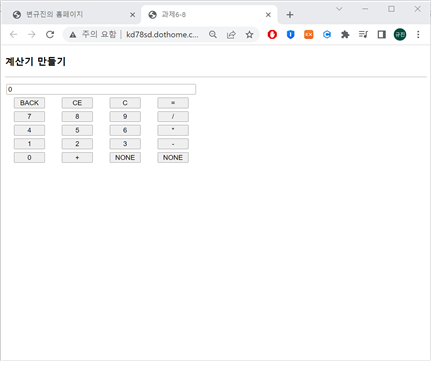Viewport: 431px width, 365px height.
Task: Open the red Opera-style extension icon
Action: click(272, 34)
